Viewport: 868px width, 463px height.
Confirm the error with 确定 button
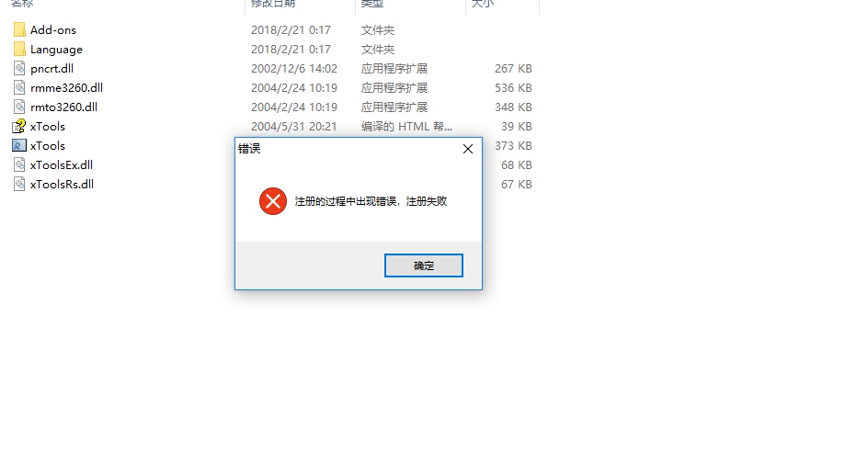coord(424,265)
